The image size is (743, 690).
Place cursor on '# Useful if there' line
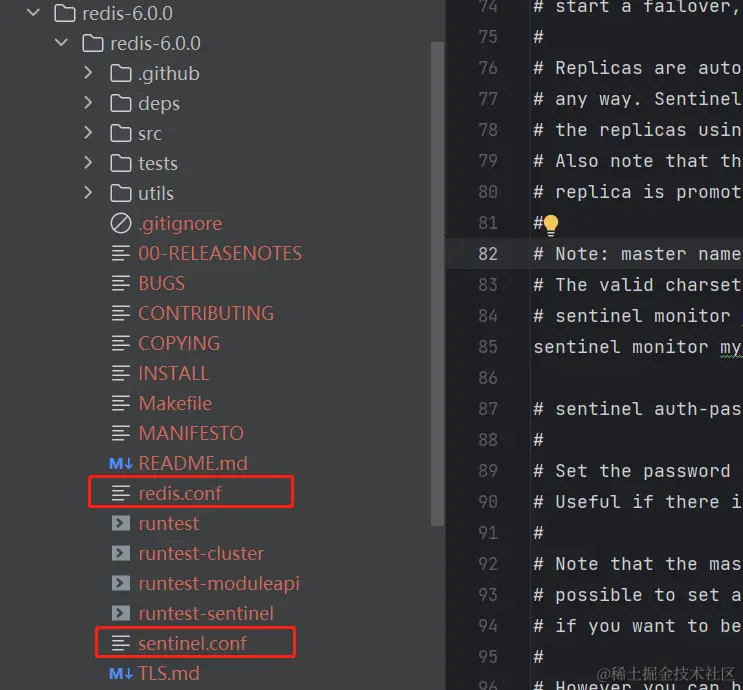pyautogui.click(x=637, y=502)
